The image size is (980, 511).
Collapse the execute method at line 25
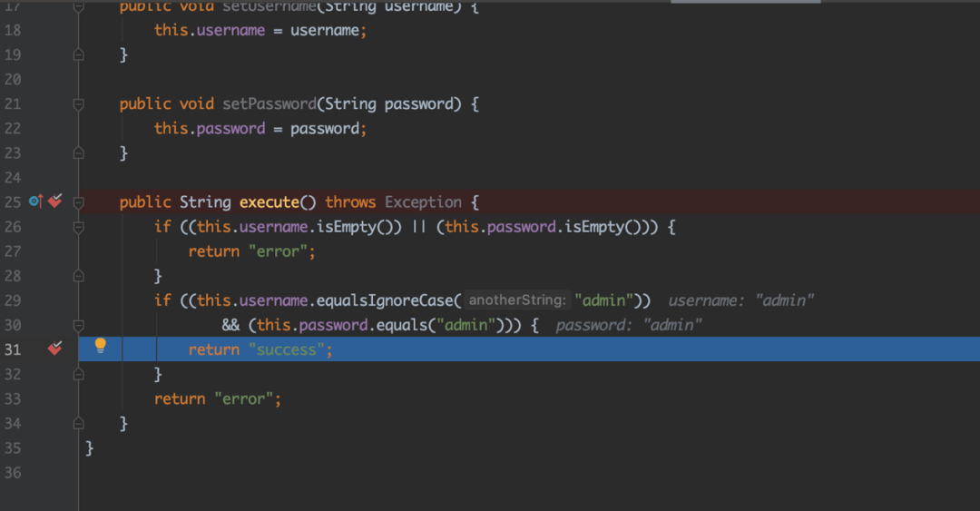click(x=79, y=202)
